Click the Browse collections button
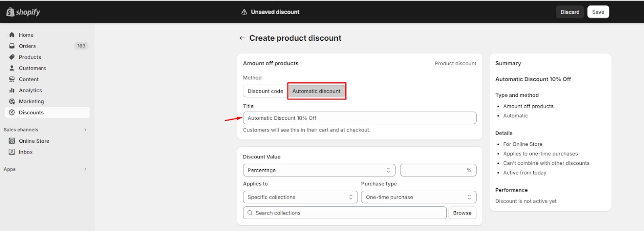The image size is (644, 231). click(x=462, y=213)
